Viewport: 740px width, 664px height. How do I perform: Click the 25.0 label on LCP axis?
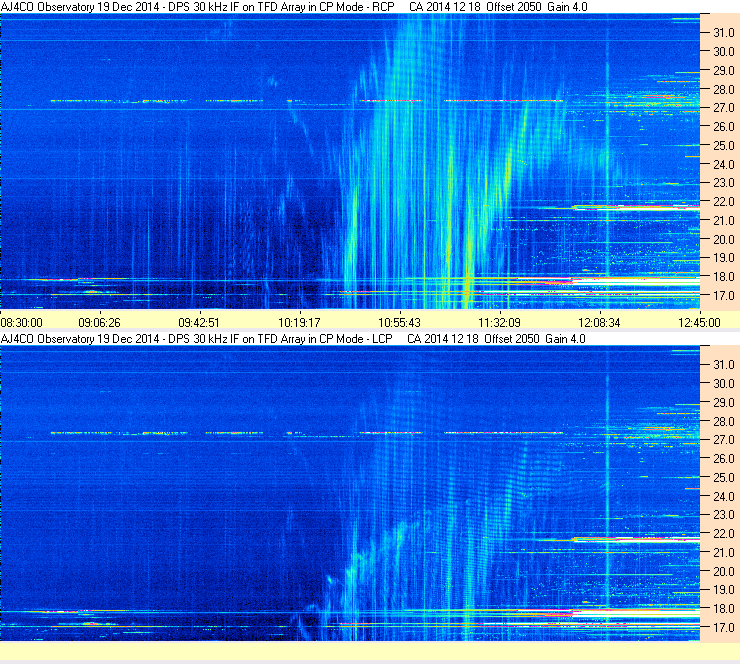tap(724, 478)
